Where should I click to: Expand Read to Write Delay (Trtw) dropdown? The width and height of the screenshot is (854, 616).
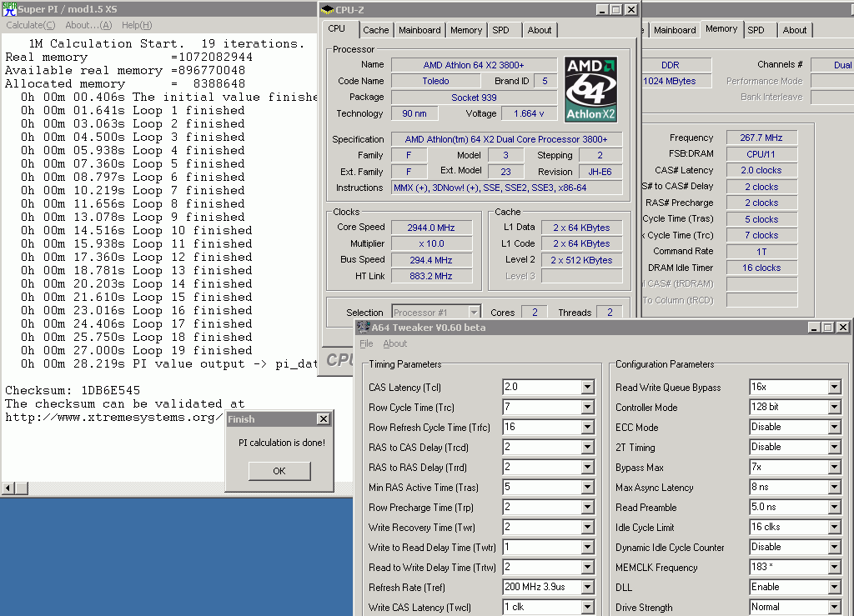click(587, 567)
